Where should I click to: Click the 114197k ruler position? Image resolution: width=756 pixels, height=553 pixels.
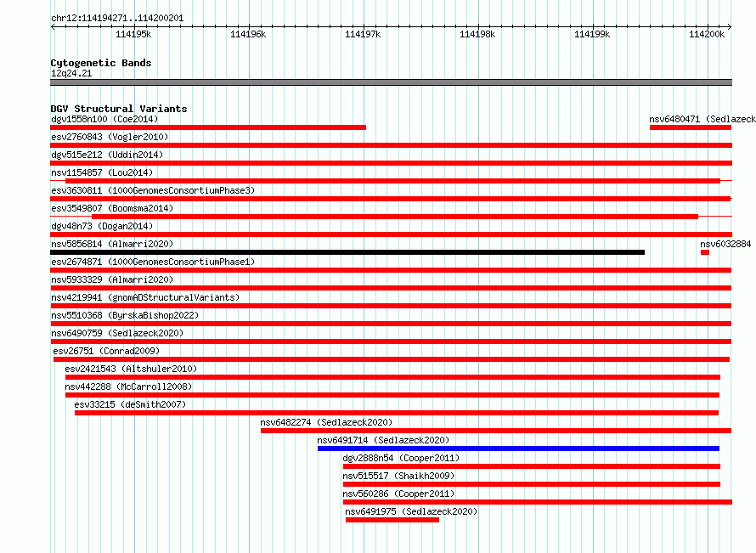pos(363,34)
